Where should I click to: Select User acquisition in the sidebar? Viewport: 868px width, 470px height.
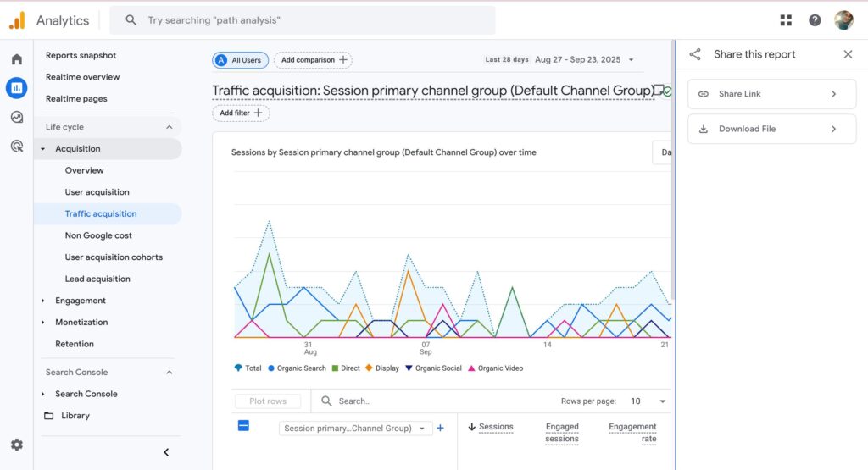pos(97,192)
